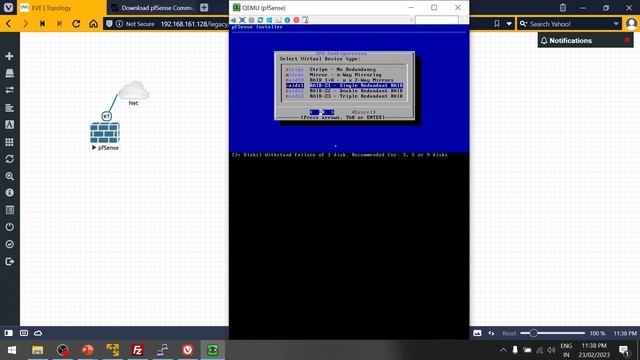The width and height of the screenshot is (640, 360).
Task: Reset the page zoom level
Action: pyautogui.click(x=509, y=333)
